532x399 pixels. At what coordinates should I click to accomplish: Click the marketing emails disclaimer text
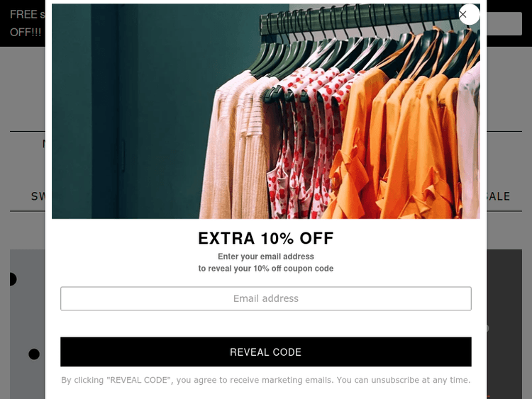coord(266,380)
